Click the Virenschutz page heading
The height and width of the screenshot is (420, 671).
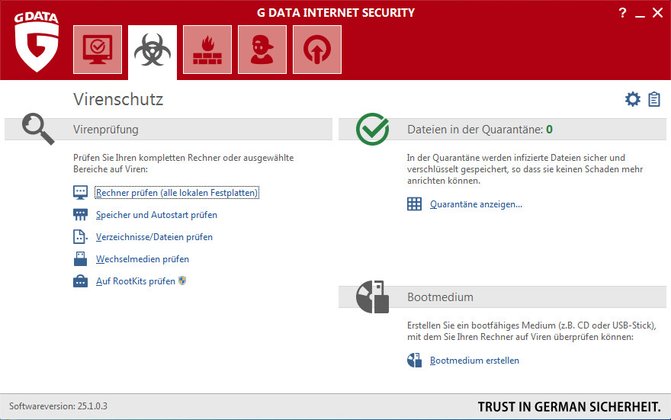[118, 99]
